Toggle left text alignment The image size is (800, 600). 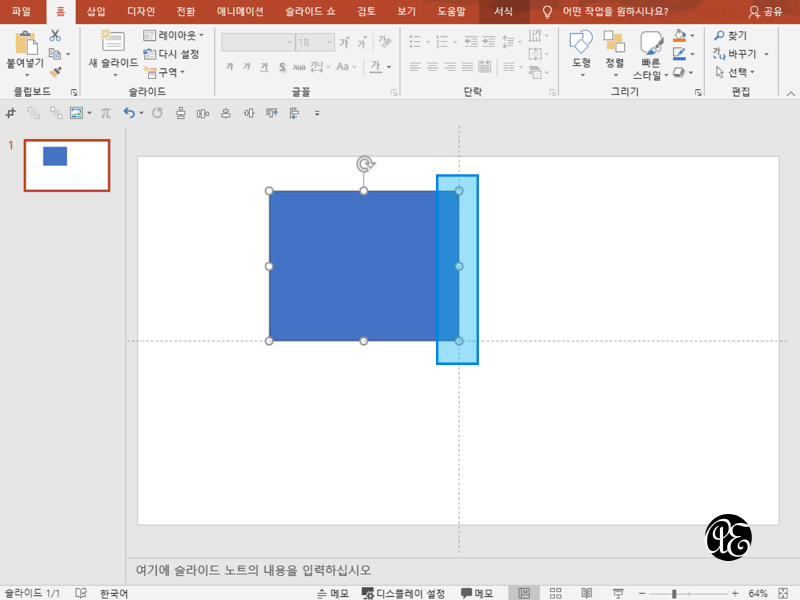coord(415,66)
